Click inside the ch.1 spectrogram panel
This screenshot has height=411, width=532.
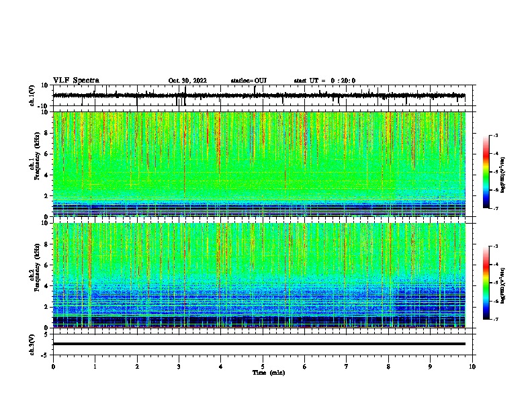[x=259, y=164]
